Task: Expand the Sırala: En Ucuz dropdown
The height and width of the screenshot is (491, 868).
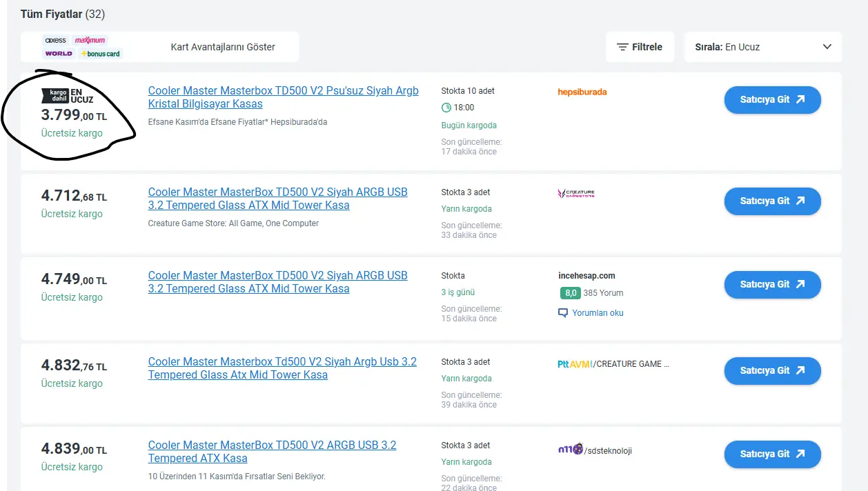Action: coord(763,47)
